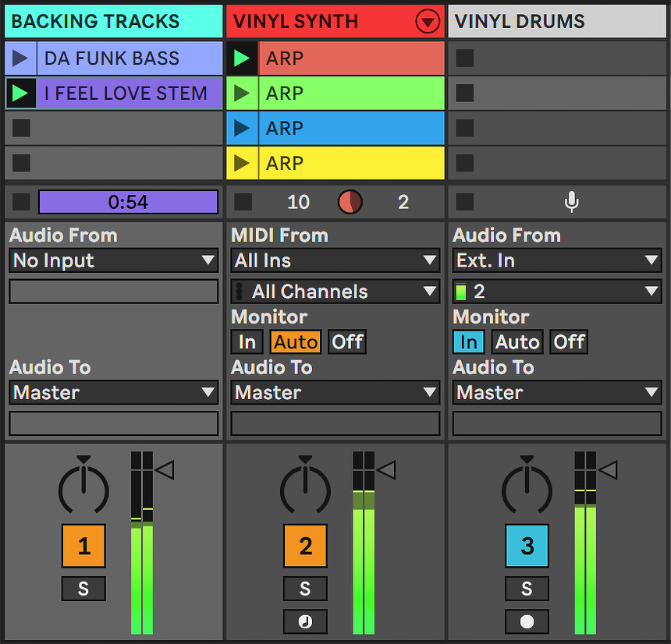671x644 pixels.
Task: Expand the Ext. In input type dropdown
Action: point(557,260)
